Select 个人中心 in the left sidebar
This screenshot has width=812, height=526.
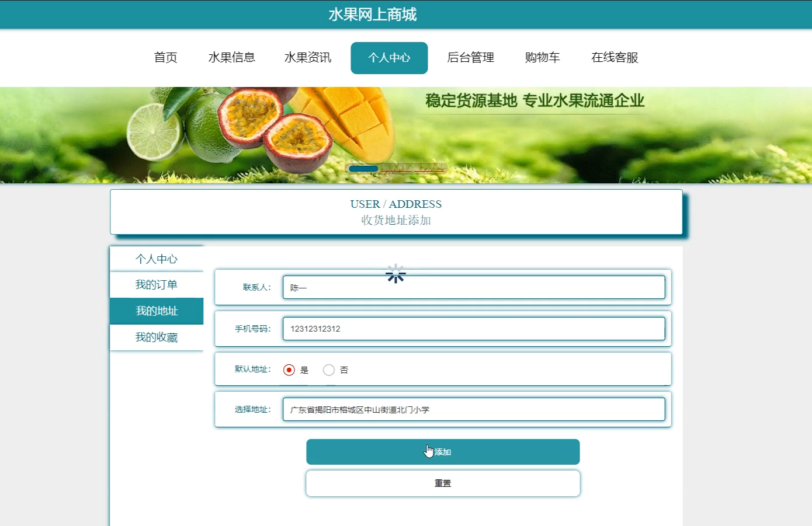coord(157,258)
